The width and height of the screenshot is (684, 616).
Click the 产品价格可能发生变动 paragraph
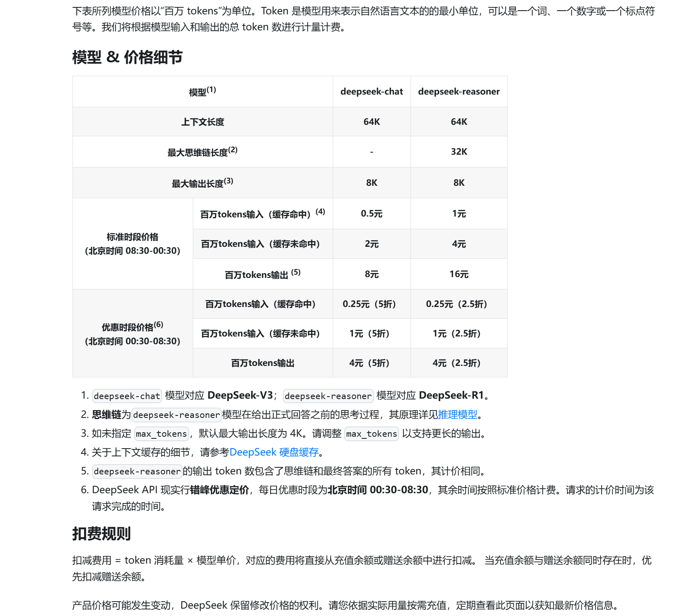tap(348, 605)
